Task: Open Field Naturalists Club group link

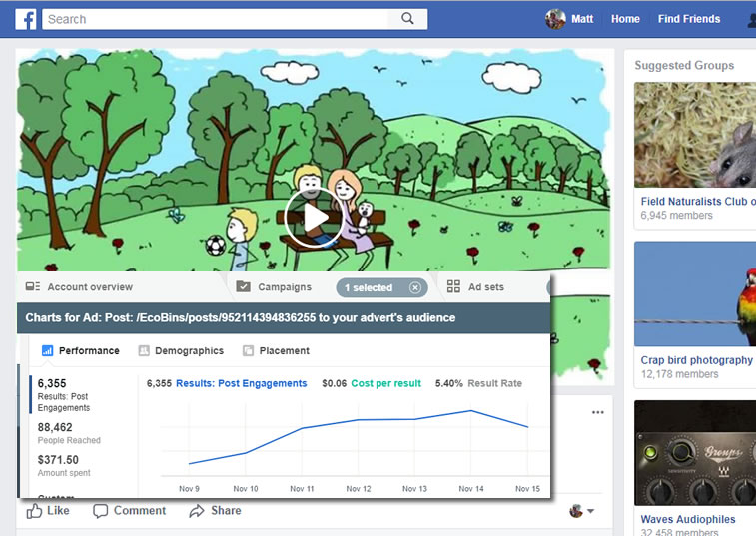Action: point(698,201)
